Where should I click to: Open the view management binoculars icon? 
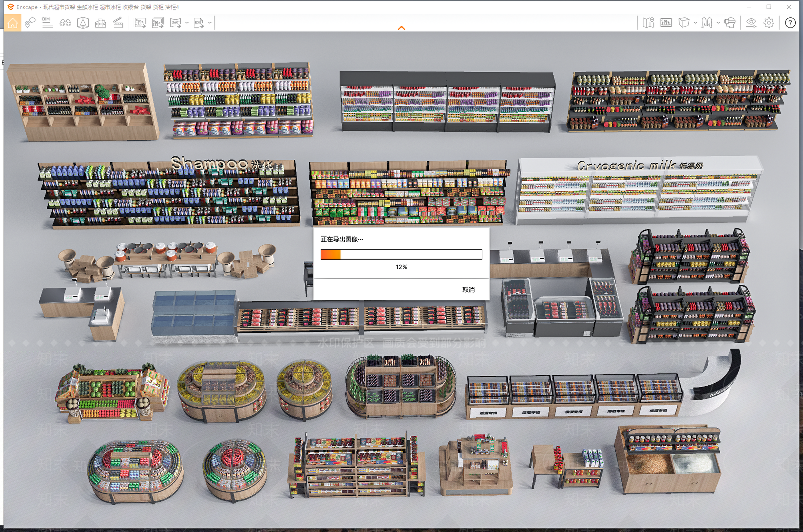coord(65,23)
